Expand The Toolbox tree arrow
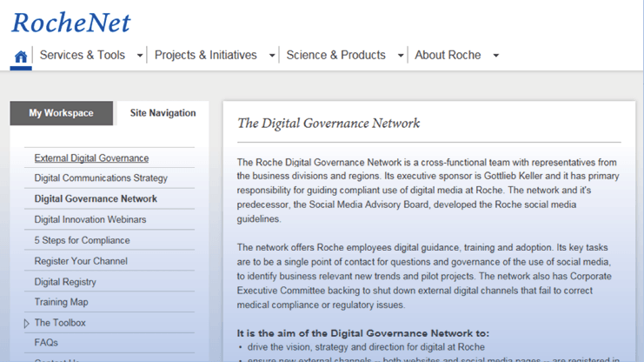This screenshot has width=644, height=362. tap(27, 324)
